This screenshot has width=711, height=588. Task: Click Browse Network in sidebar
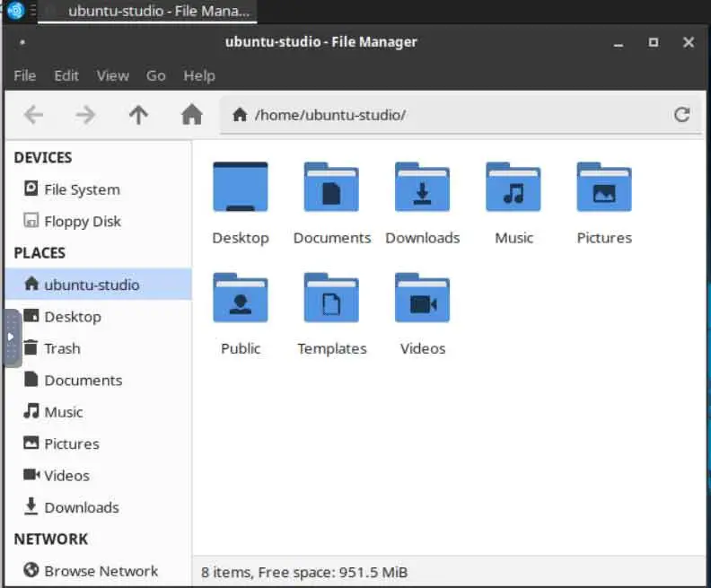point(99,570)
